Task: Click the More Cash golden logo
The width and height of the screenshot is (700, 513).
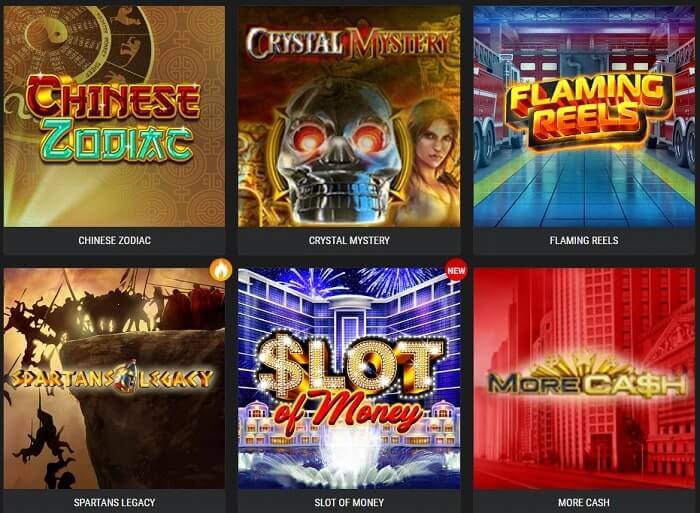Action: click(586, 379)
